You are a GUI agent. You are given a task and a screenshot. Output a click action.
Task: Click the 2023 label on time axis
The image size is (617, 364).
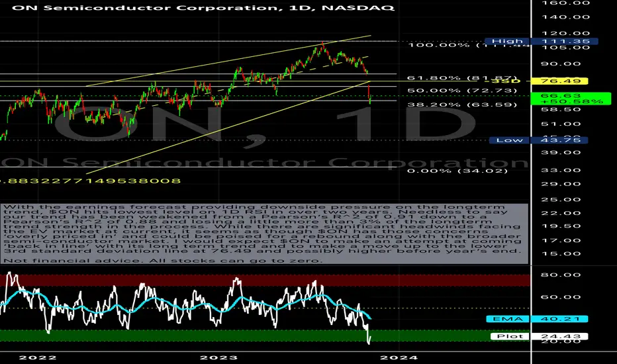[x=218, y=357]
